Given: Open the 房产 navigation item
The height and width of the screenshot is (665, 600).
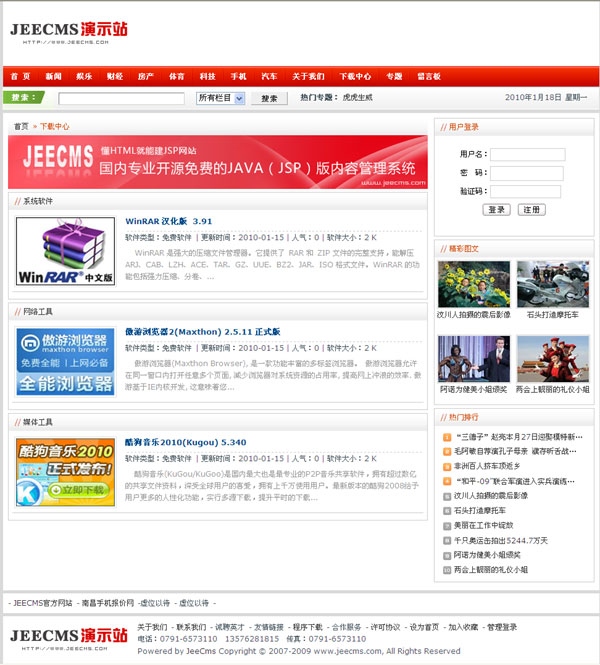Looking at the screenshot, I should click(x=145, y=76).
